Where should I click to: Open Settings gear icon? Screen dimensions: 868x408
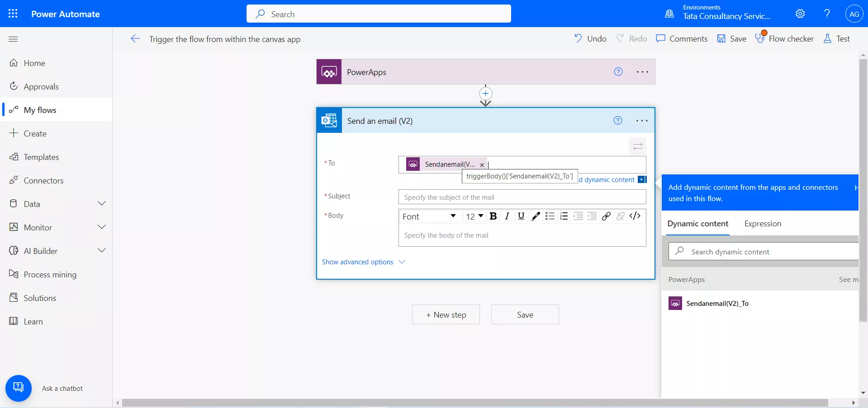(800, 14)
